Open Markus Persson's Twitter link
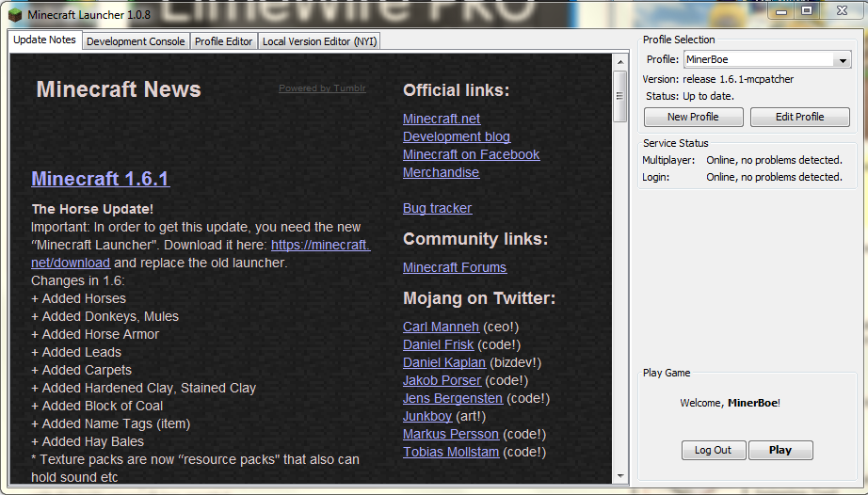The image size is (868, 495). (451, 434)
